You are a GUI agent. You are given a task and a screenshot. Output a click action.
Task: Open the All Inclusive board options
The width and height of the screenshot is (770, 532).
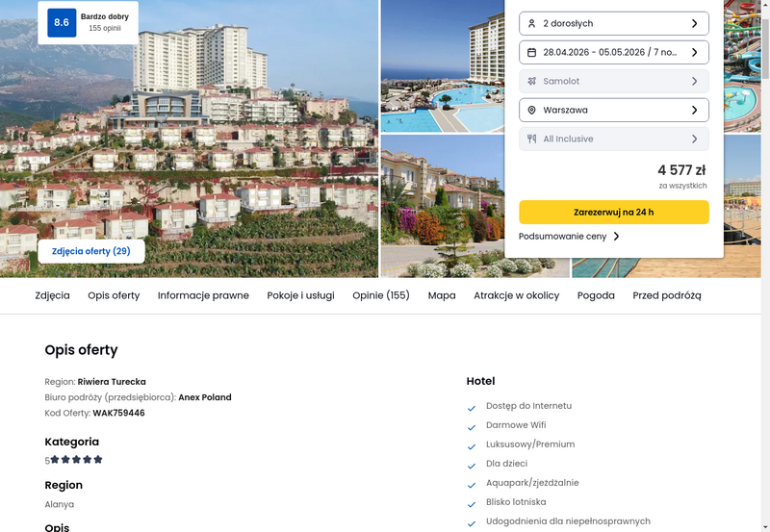click(x=614, y=139)
